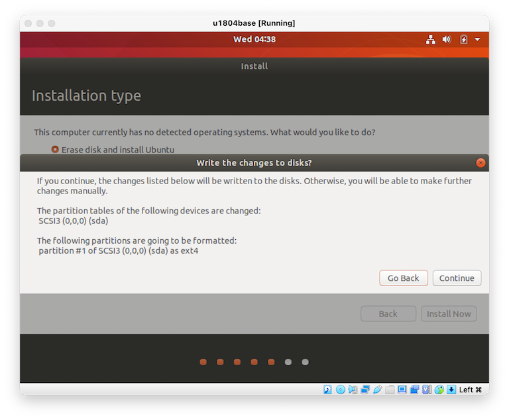This screenshot has width=509, height=420.
Task: Click the VirtualBox network adapters icon
Action: click(365, 390)
